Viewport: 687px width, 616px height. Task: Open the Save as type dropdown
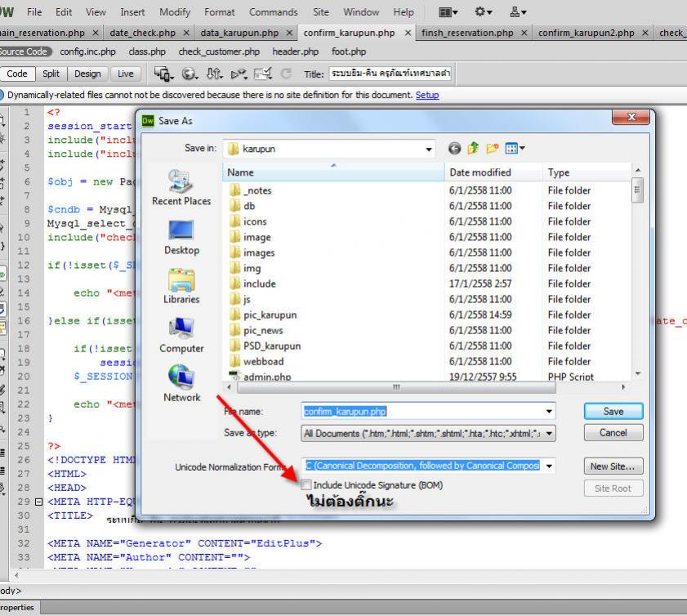(549, 434)
